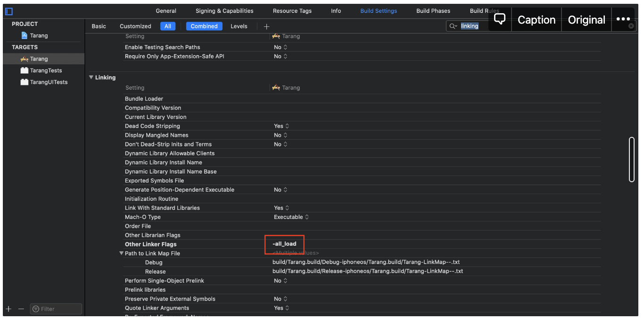Change Enable Testing Search Paths value
The image size is (644, 320).
(281, 47)
